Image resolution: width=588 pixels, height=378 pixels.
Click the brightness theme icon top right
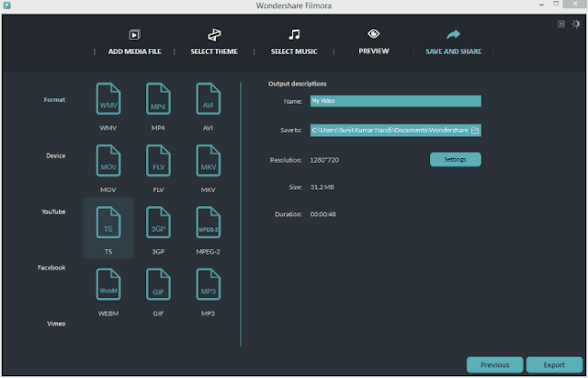(x=576, y=24)
